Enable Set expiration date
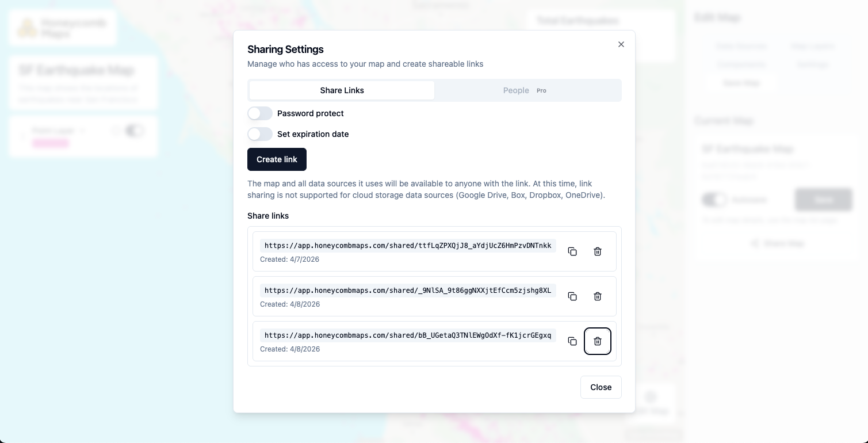 [x=260, y=134]
